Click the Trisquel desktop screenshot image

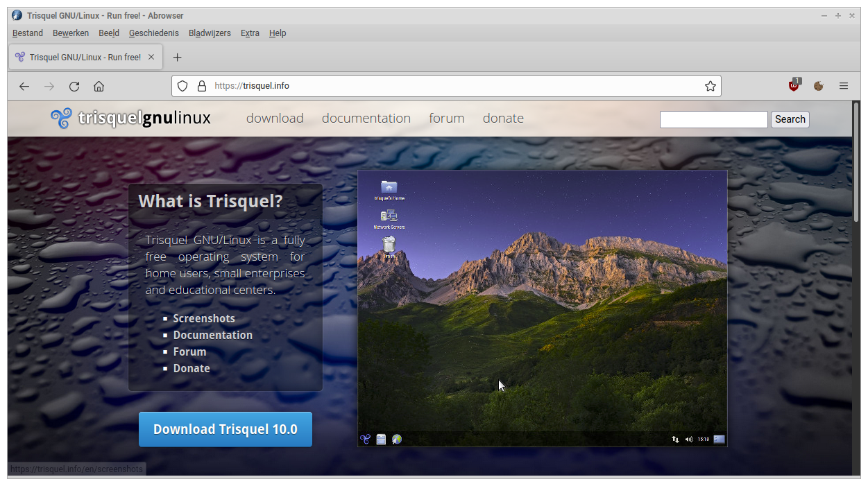pyautogui.click(x=543, y=309)
